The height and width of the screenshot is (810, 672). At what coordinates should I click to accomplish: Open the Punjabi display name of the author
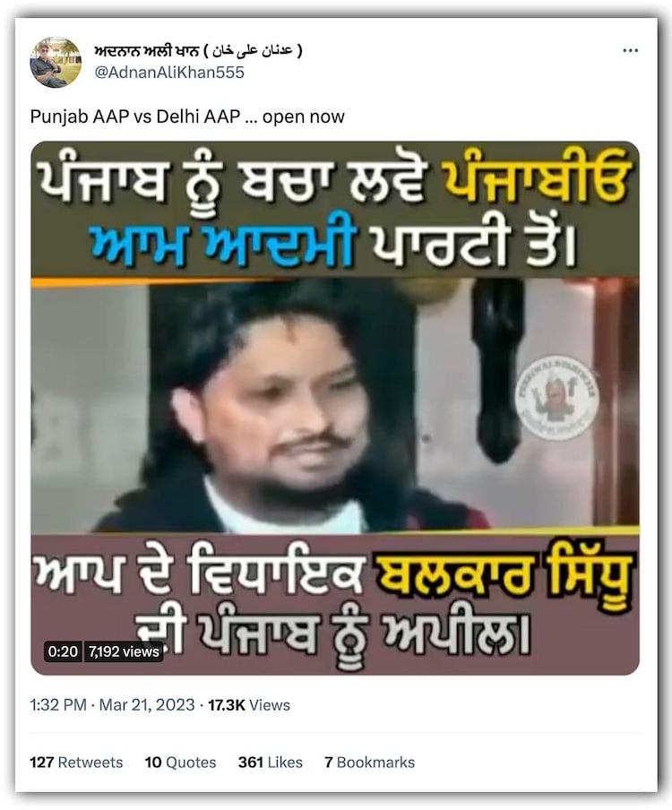click(146, 50)
